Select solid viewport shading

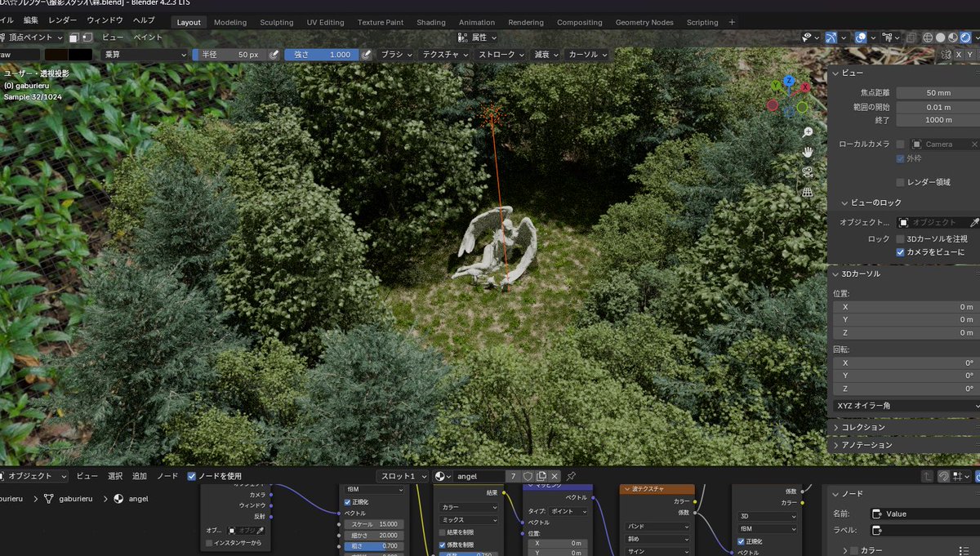pos(941,38)
